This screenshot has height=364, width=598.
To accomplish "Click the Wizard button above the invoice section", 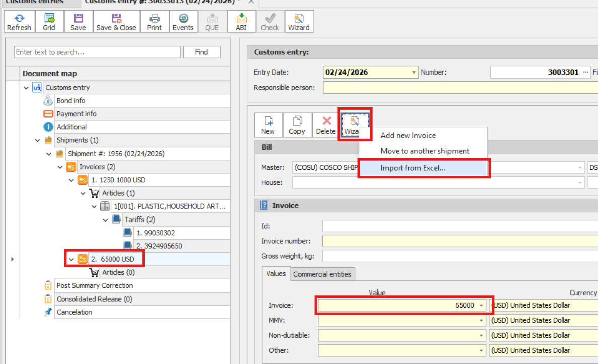I will coord(355,124).
